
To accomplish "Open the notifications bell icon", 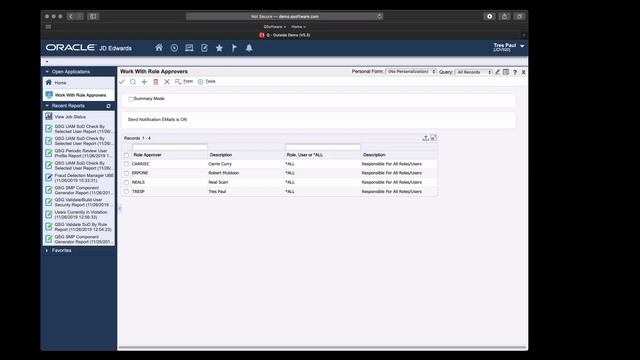I will point(249,48).
